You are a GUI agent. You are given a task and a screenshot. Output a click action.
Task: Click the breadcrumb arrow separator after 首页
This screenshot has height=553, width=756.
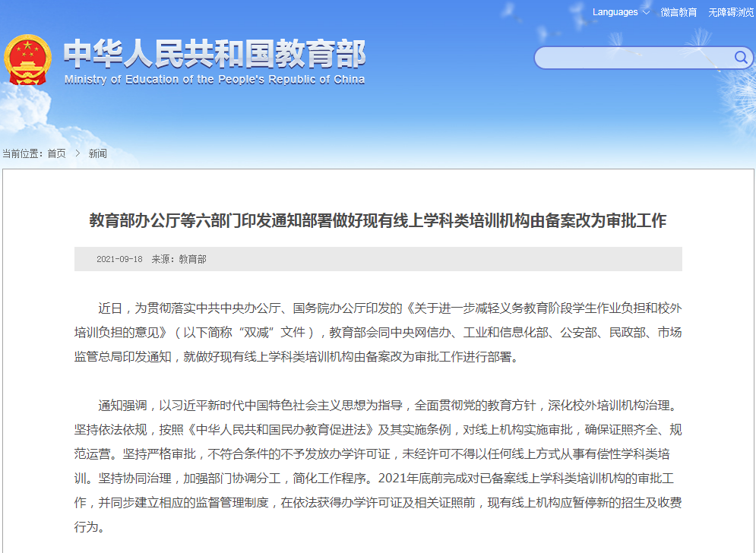77,153
